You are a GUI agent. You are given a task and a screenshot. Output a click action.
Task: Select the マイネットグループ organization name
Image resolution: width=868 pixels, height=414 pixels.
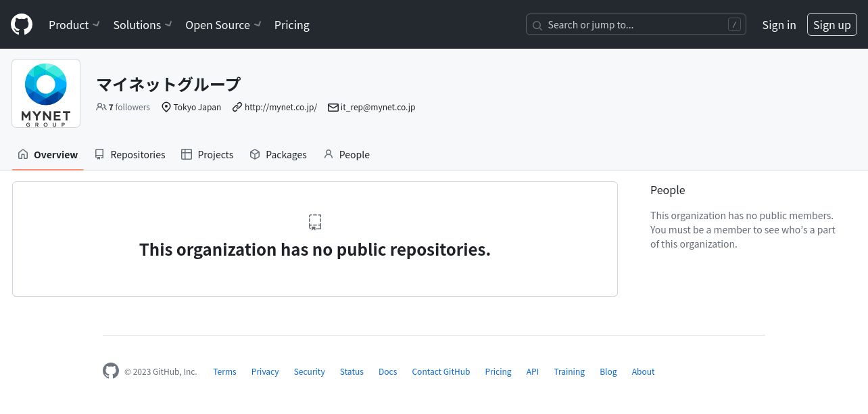(x=168, y=84)
